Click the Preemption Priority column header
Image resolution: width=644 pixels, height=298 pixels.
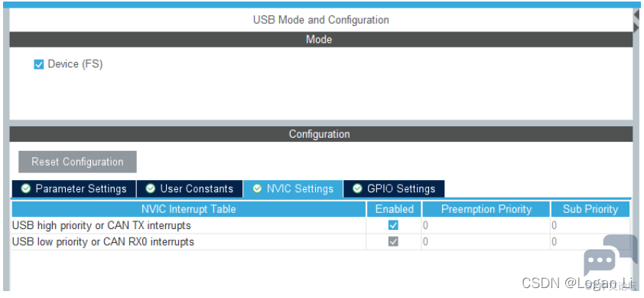pyautogui.click(x=486, y=209)
